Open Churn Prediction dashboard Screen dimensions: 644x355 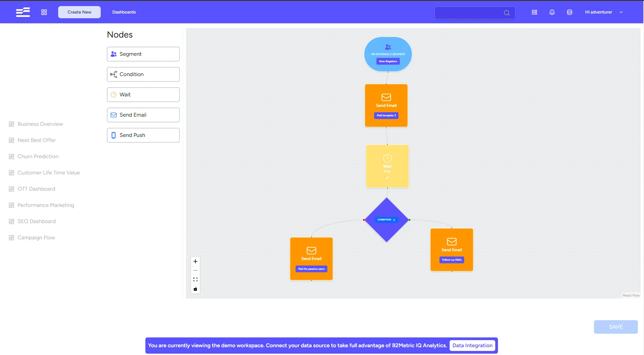(33, 157)
